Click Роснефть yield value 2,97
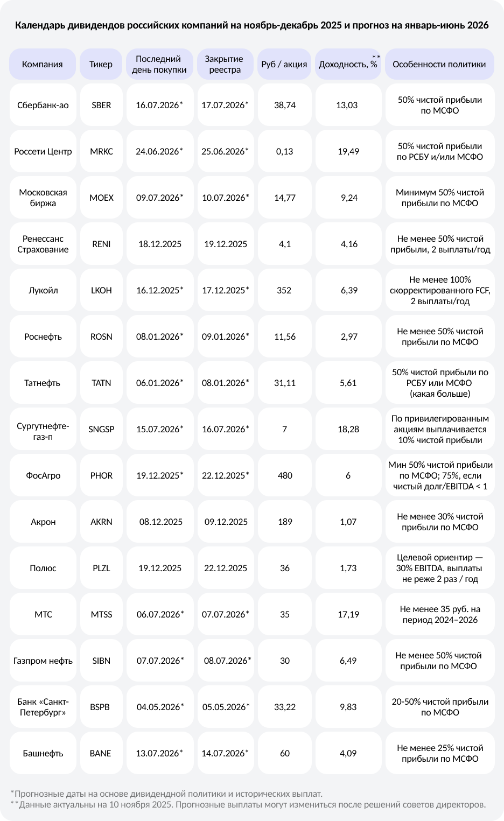This screenshot has width=504, height=821. [349, 336]
